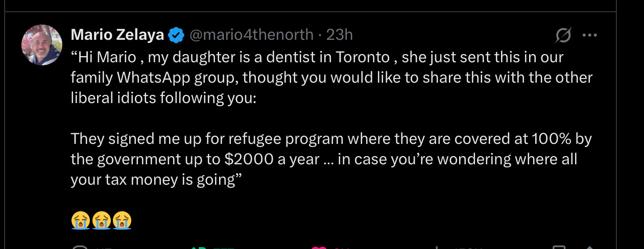Open the three-dot More options menu
The image size is (644, 249).
[x=589, y=35]
